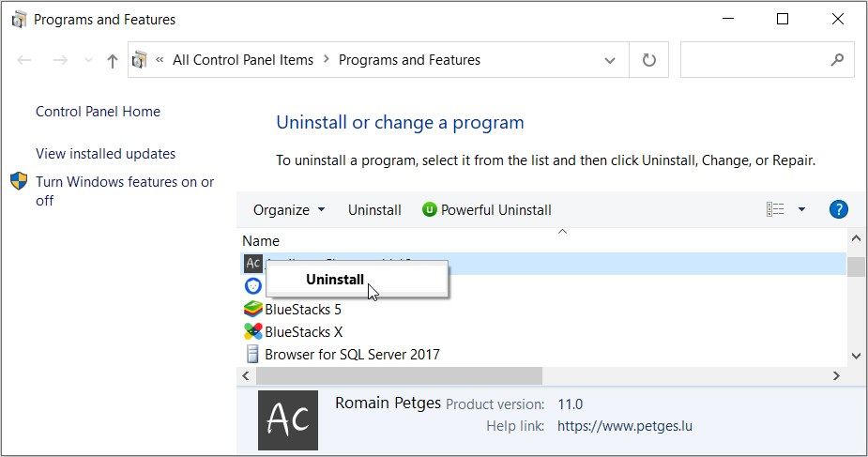The height and width of the screenshot is (457, 868).
Task: Choose Uninstall from the context menu
Action: 335,280
